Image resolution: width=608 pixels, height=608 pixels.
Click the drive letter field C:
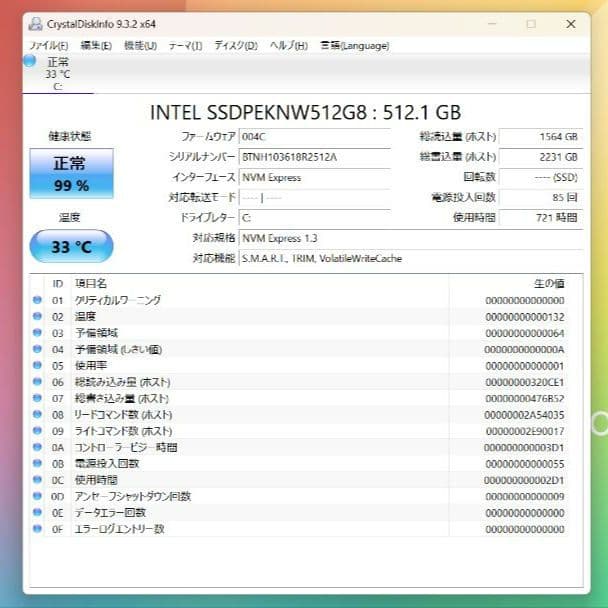pyautogui.click(x=314, y=218)
